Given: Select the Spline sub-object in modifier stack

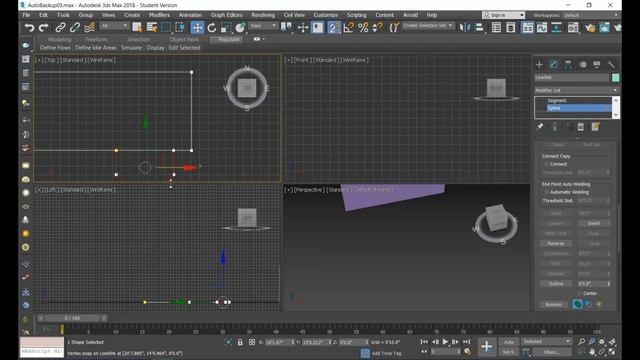Looking at the screenshot, I should coord(579,108).
